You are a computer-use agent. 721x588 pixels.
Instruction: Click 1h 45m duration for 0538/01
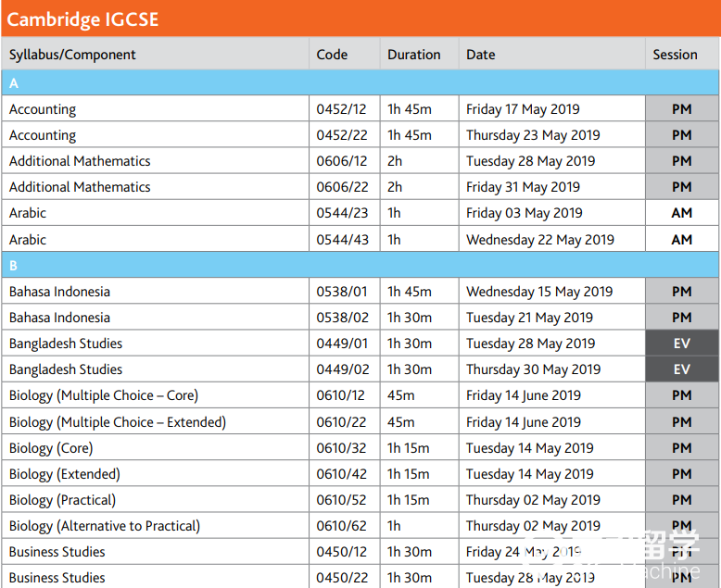point(410,292)
